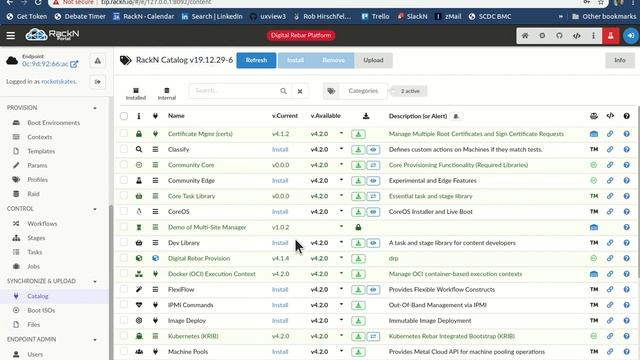The height and width of the screenshot is (360, 640).
Task: Open external link icon beside endpoint address
Action: (74, 64)
